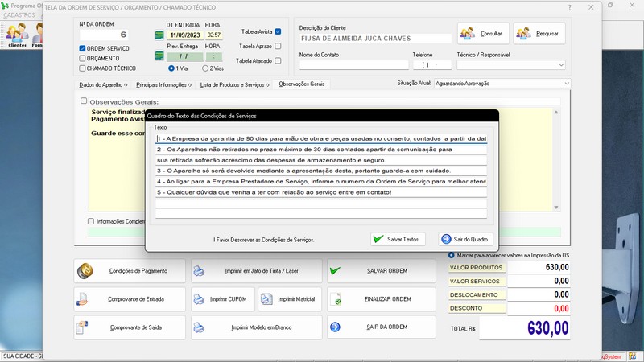Click Condições de Pagamento button
644x362 pixels.
(x=130, y=271)
